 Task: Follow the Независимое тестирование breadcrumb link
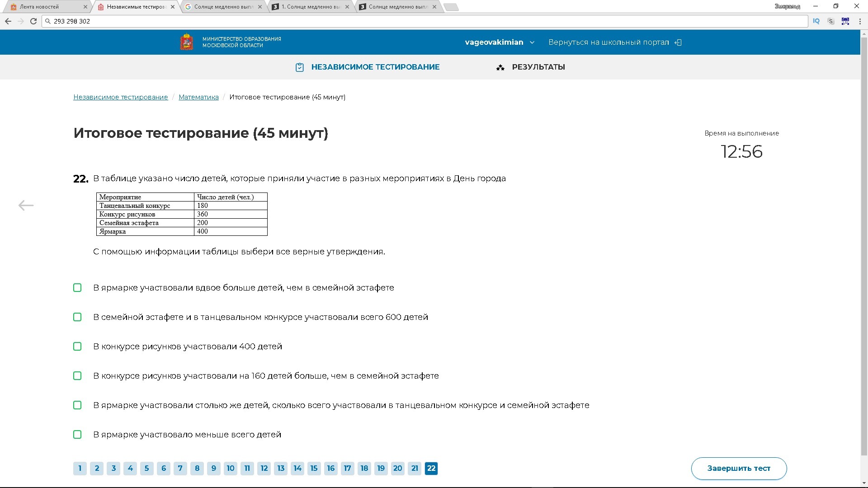pyautogui.click(x=121, y=97)
